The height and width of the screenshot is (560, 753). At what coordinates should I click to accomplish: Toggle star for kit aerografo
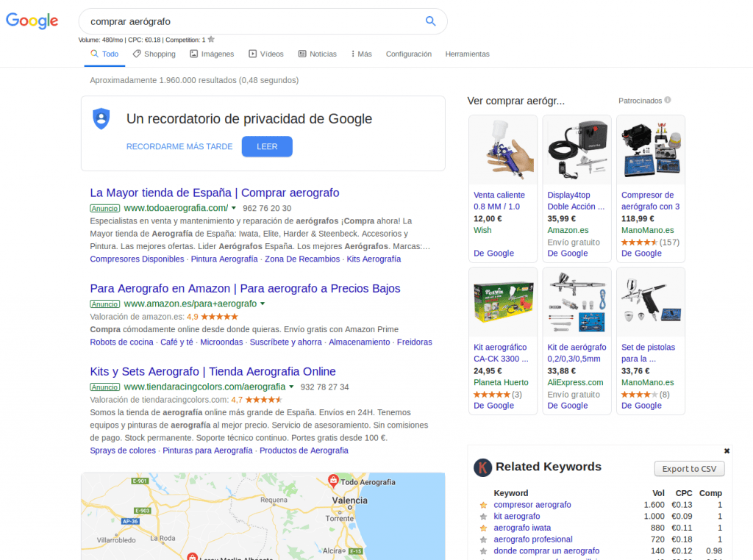click(x=484, y=517)
